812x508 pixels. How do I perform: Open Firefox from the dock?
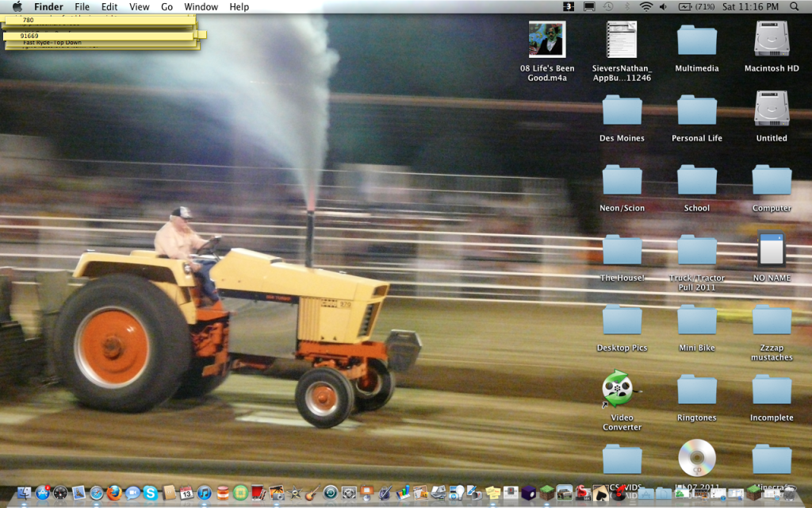coord(114,493)
